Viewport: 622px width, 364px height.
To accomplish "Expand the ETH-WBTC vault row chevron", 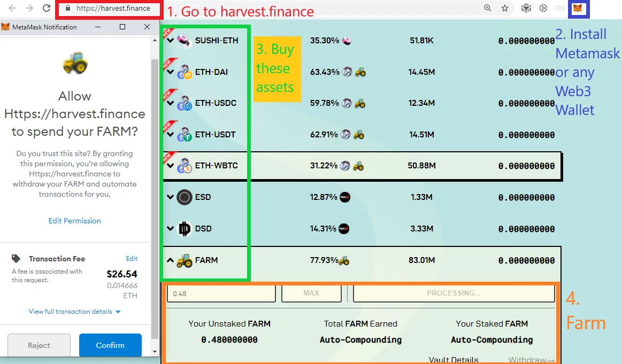I will coord(171,166).
